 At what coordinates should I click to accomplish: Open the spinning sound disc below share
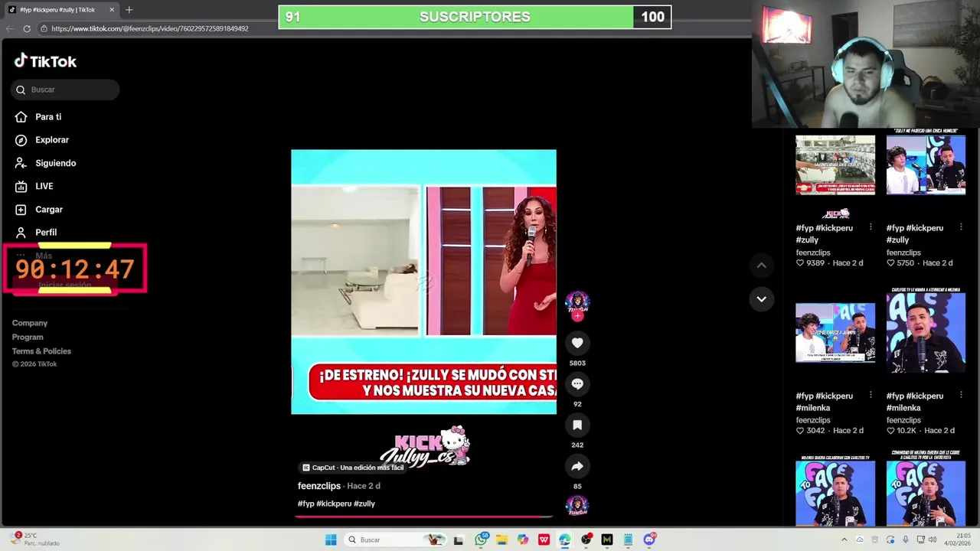(x=577, y=505)
